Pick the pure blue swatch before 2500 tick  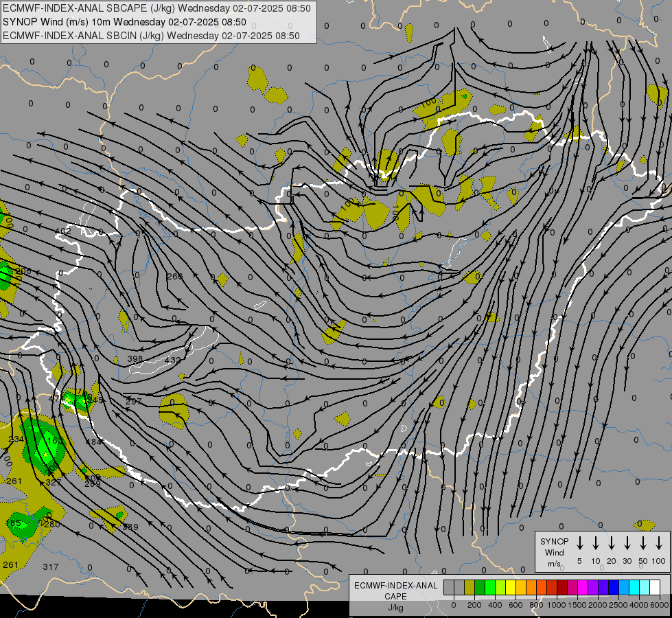pyautogui.click(x=613, y=587)
